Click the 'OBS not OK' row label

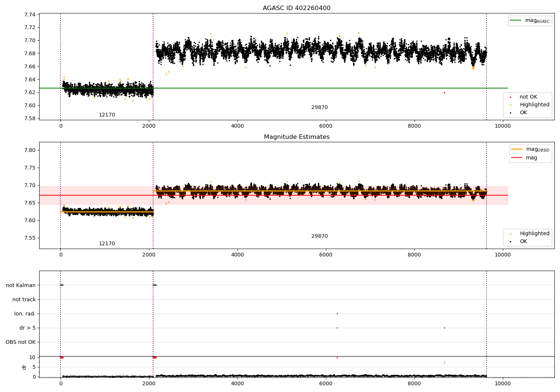pyautogui.click(x=21, y=342)
